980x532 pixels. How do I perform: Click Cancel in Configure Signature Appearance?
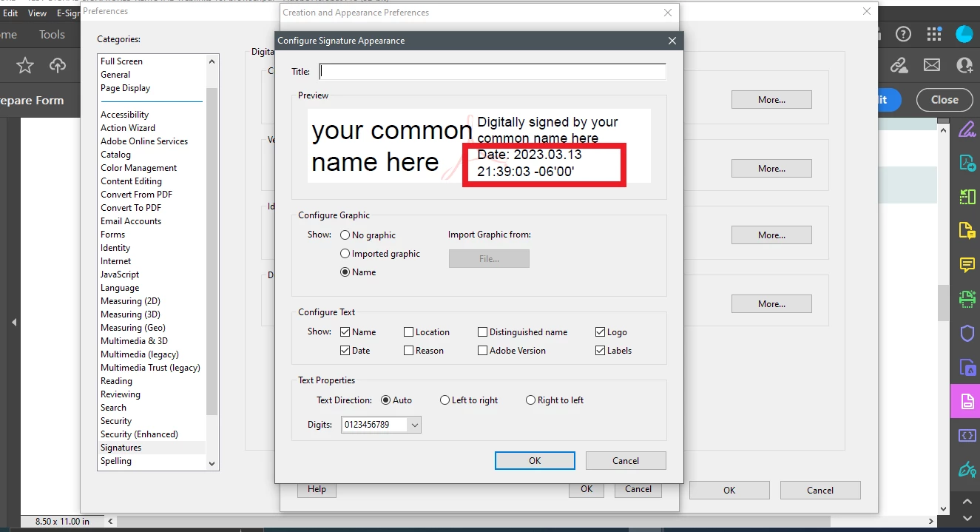pyautogui.click(x=626, y=460)
